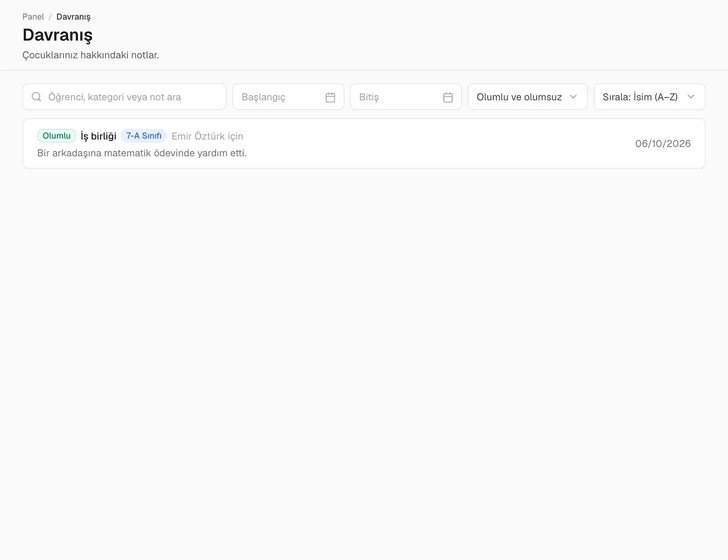Click the search magnifier icon
728x560 pixels.
(36, 97)
